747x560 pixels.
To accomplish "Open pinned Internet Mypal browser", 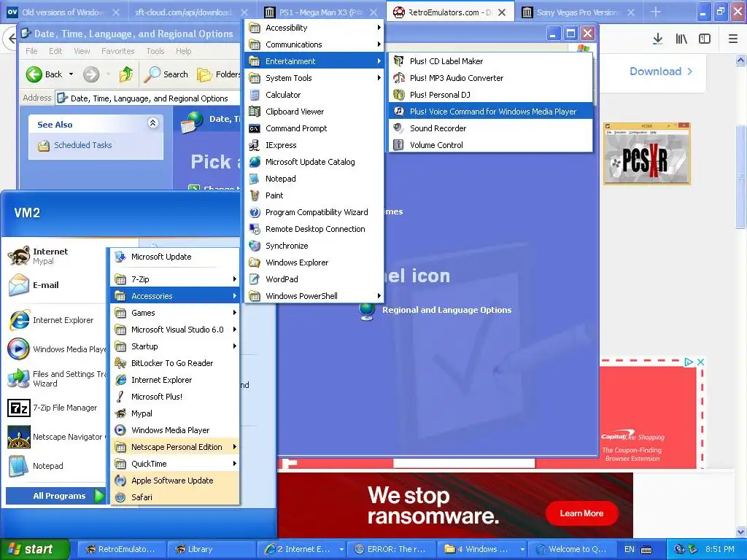I will [x=56, y=256].
